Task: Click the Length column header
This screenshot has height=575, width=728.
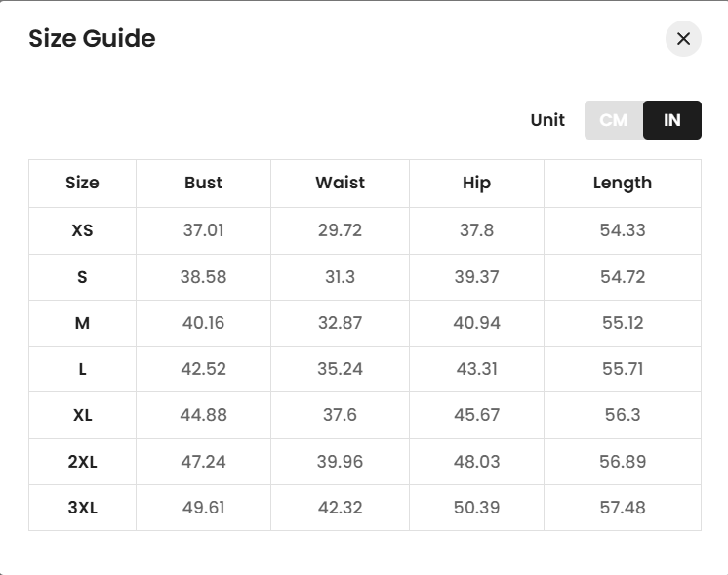Action: coord(622,183)
